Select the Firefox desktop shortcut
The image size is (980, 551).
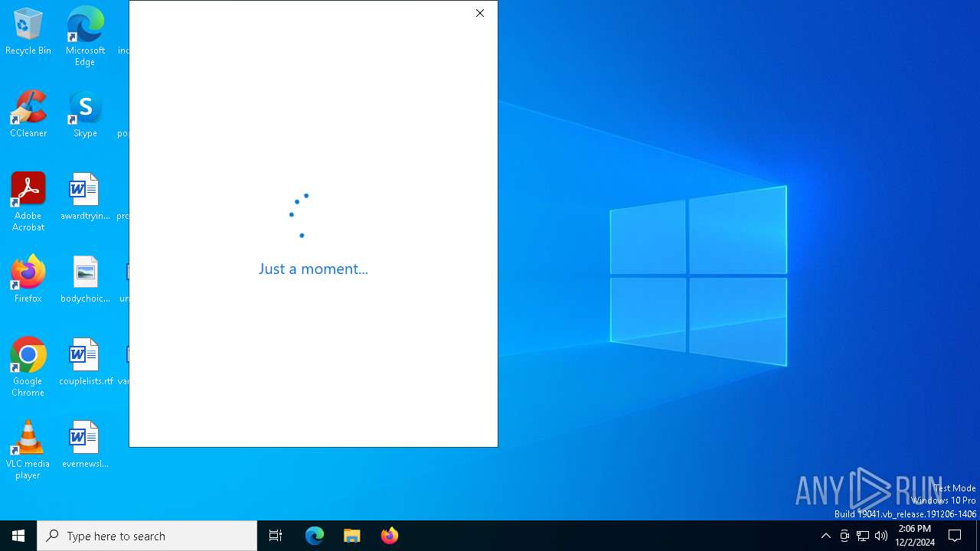pos(28,279)
